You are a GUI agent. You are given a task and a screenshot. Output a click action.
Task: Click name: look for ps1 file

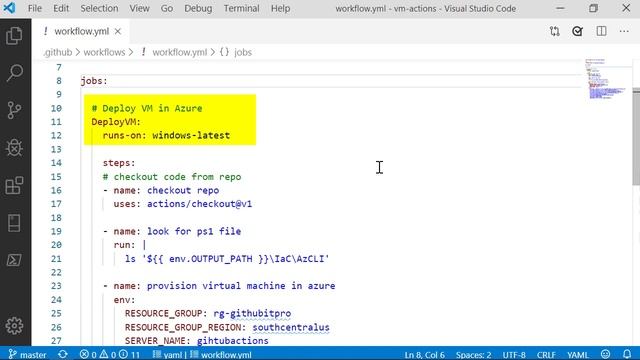pyautogui.click(x=177, y=231)
